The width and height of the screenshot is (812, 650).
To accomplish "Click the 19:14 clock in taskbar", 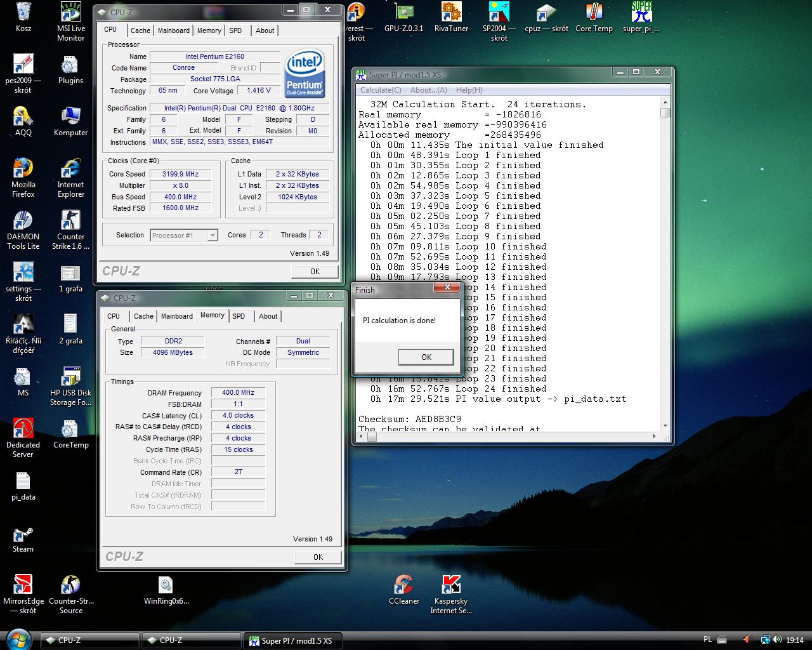I will pos(794,640).
